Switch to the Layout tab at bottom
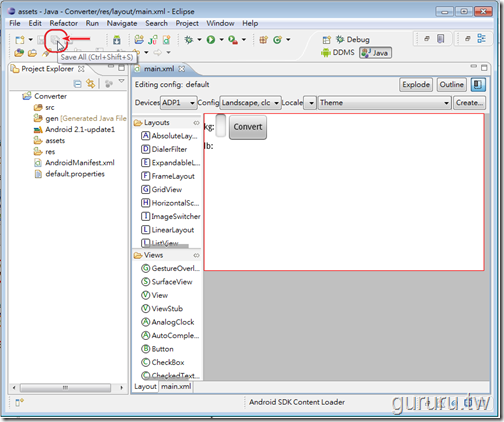 click(x=145, y=386)
